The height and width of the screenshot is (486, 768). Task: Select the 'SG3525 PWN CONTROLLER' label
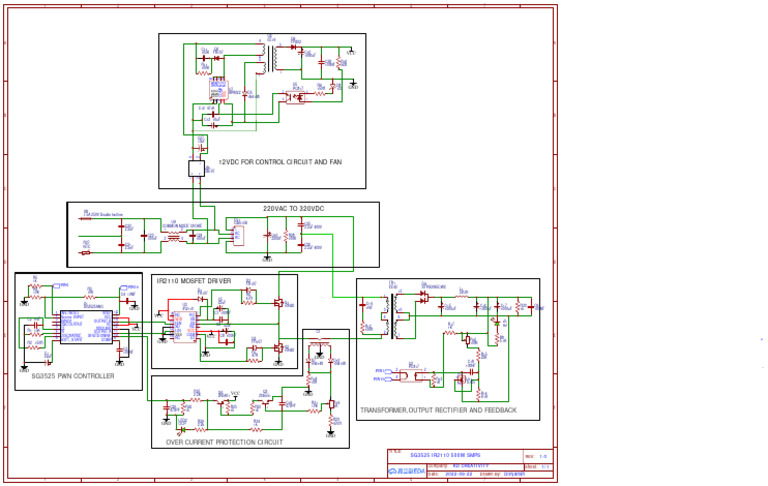pyautogui.click(x=73, y=376)
